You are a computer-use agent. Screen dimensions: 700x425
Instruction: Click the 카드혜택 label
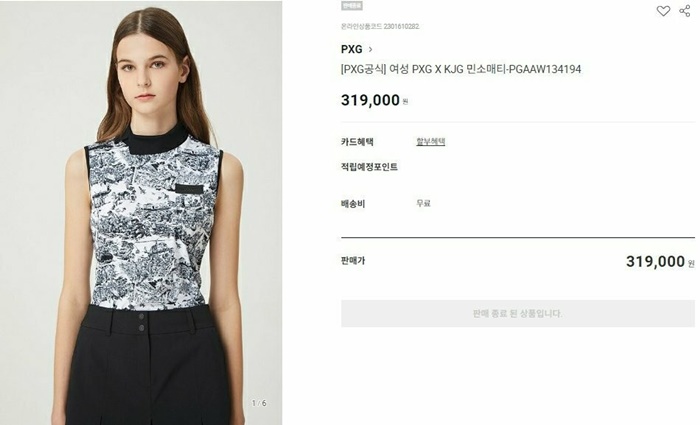click(x=357, y=142)
